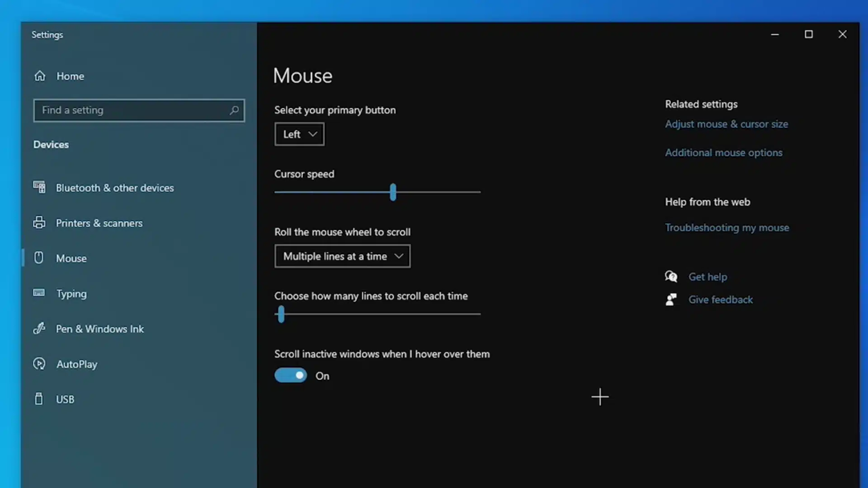Open Typing settings section
The width and height of the screenshot is (868, 488).
[71, 294]
